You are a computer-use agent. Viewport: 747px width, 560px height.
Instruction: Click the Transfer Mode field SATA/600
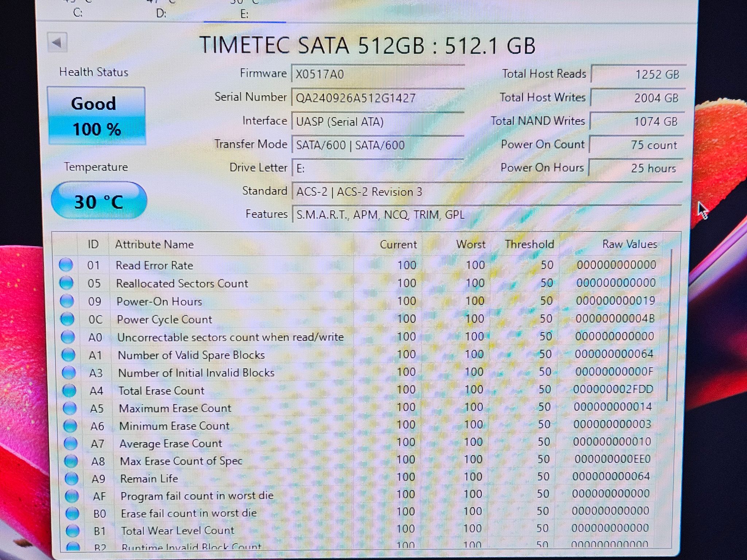click(378, 145)
